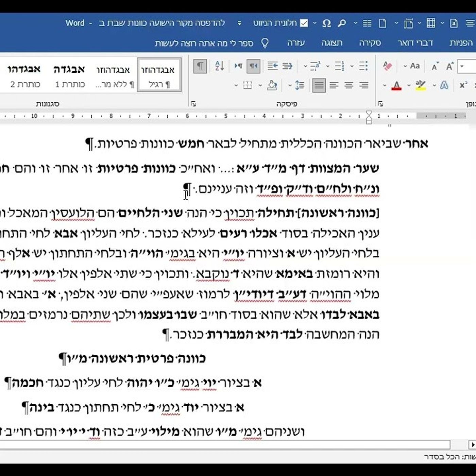
Task: Shrink the font size with small A
Action: (x=435, y=66)
